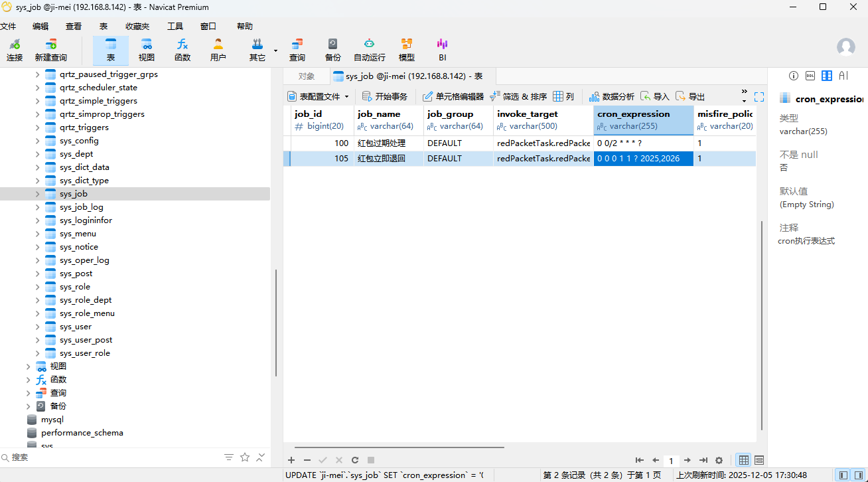The width and height of the screenshot is (868, 482).
Task: Open 自动运行 (Automation)
Action: pos(369,50)
